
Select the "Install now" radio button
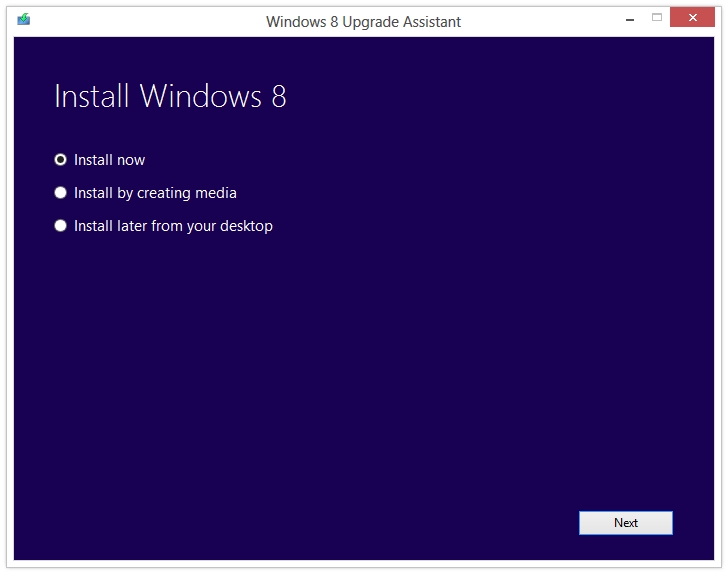coord(61,160)
